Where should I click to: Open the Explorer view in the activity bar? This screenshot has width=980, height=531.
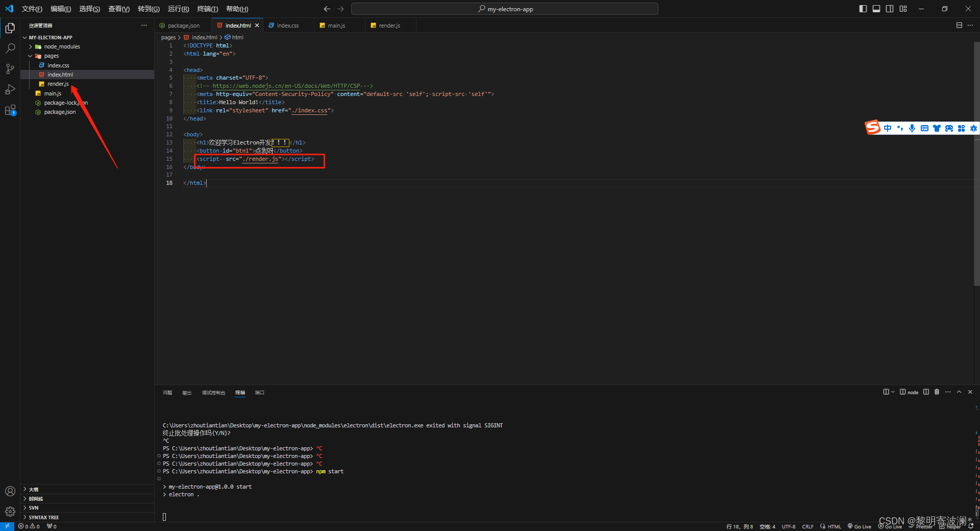tap(10, 28)
